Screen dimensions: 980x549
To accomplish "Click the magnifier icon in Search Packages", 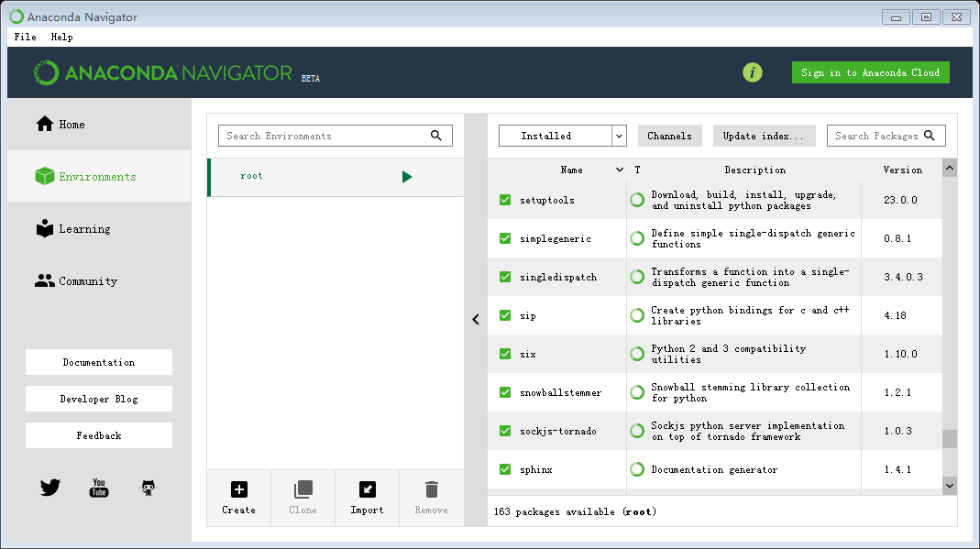I will pyautogui.click(x=930, y=136).
